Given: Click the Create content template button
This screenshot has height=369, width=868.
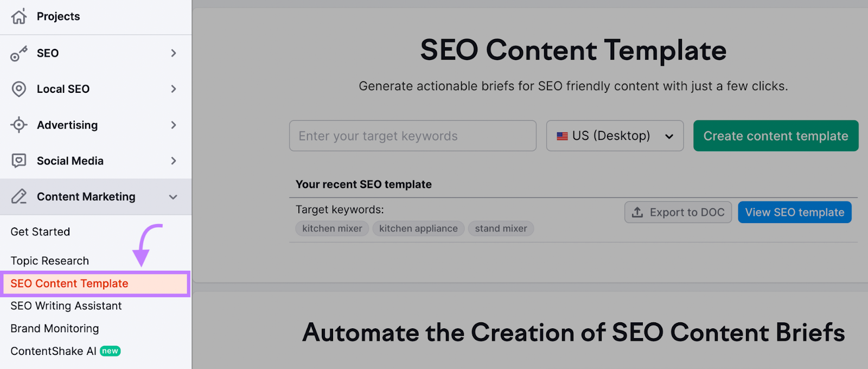Looking at the screenshot, I should tap(775, 136).
